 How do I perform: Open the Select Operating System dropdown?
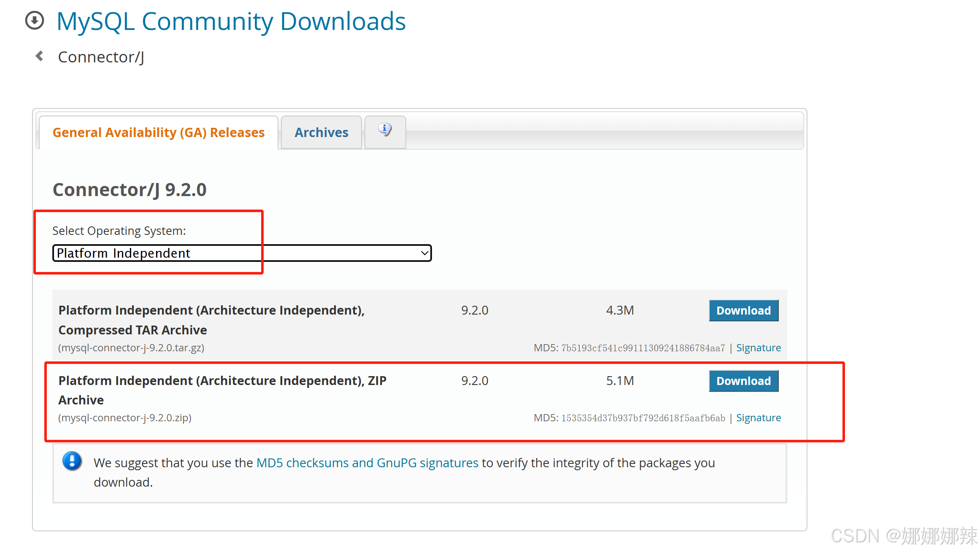(x=242, y=253)
